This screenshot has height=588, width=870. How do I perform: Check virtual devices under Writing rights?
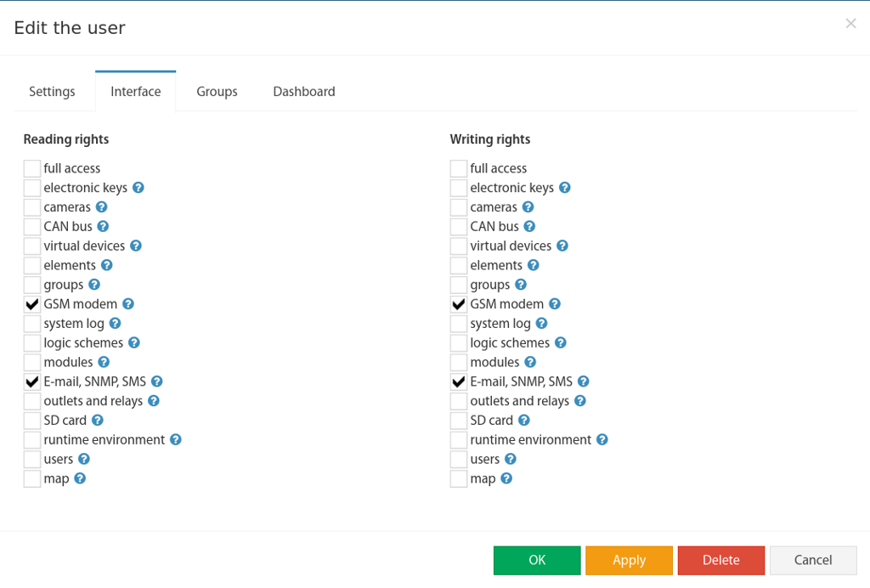(x=459, y=246)
